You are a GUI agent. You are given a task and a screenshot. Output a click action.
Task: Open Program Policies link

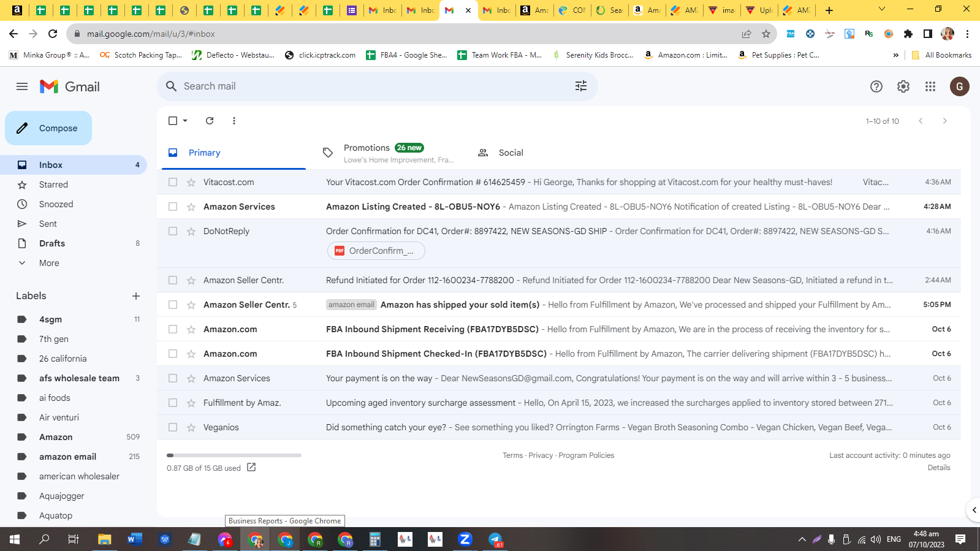click(587, 455)
